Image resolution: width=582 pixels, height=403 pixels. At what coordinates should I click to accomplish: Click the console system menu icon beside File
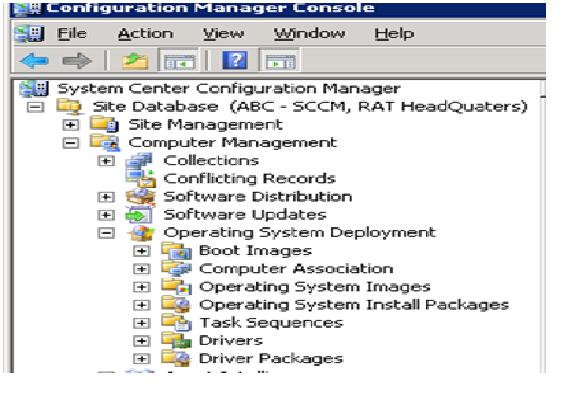click(x=30, y=34)
